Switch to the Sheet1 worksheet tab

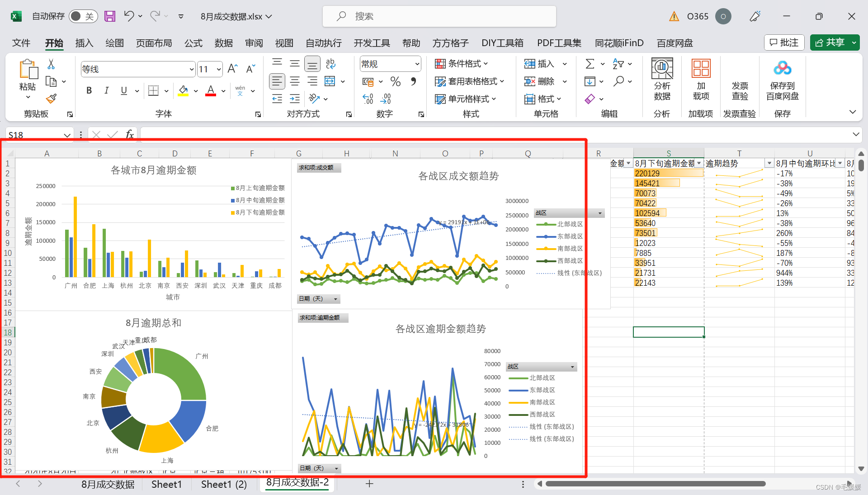166,484
